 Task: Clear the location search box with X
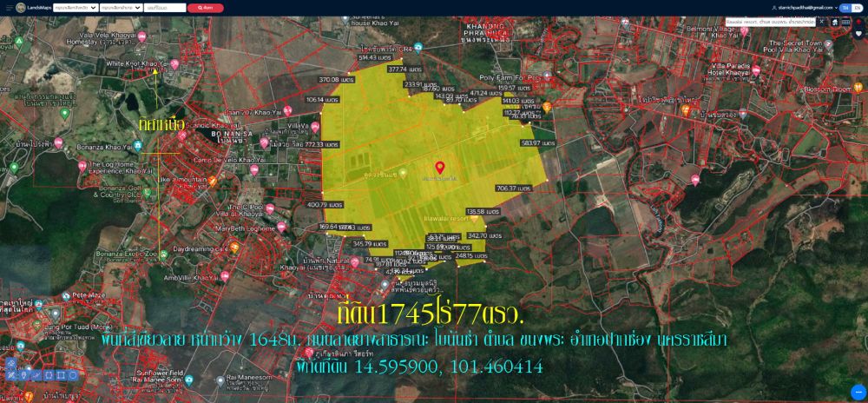tap(822, 22)
